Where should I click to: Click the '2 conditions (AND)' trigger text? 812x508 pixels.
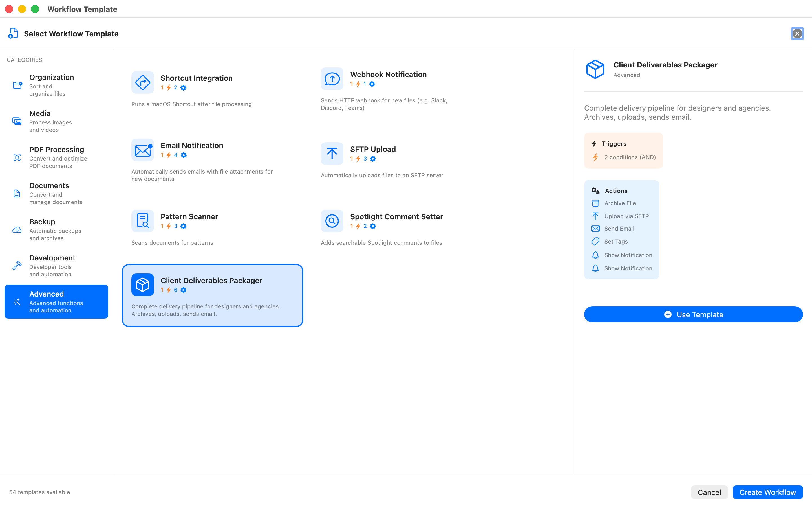pyautogui.click(x=630, y=157)
